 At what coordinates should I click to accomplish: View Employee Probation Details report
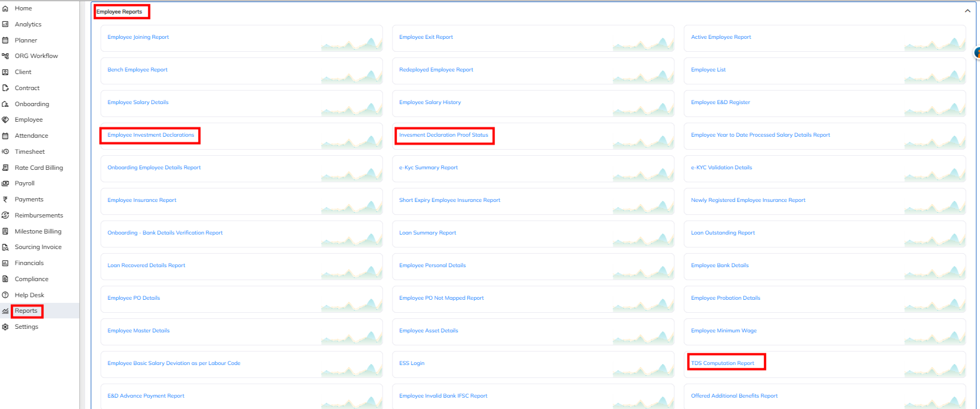coord(726,298)
